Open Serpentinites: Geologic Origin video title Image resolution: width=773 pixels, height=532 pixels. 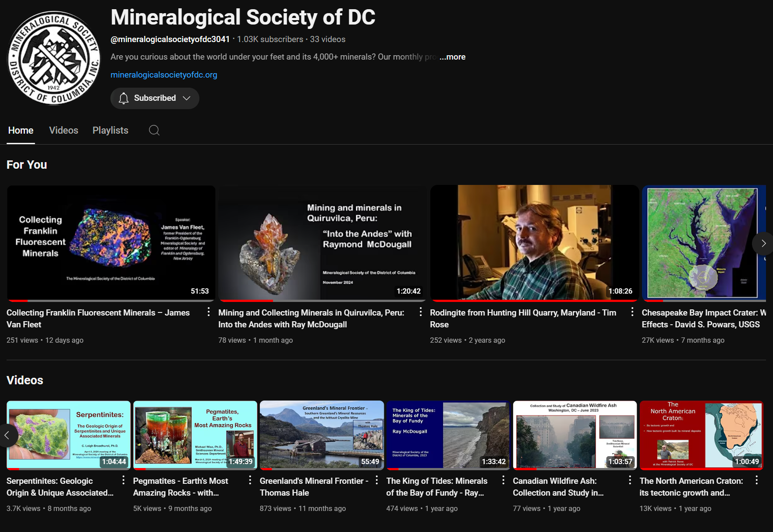point(60,487)
